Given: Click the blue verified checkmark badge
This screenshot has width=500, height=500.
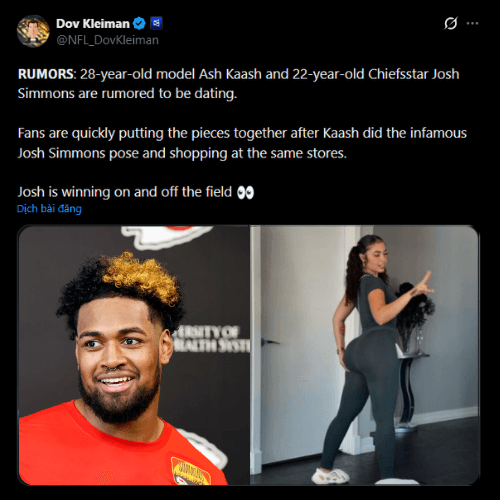Looking at the screenshot, I should (139, 23).
